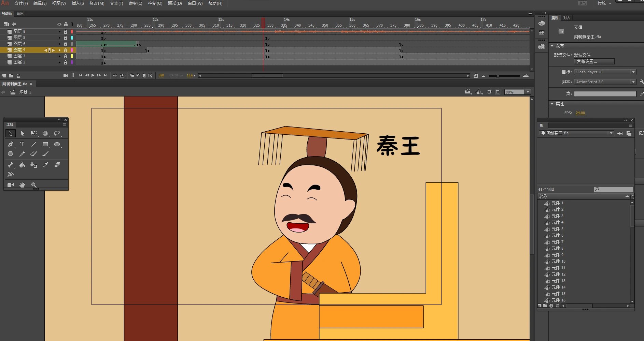Choose the Rectangle tool
This screenshot has width=644, height=341.
click(x=45, y=144)
